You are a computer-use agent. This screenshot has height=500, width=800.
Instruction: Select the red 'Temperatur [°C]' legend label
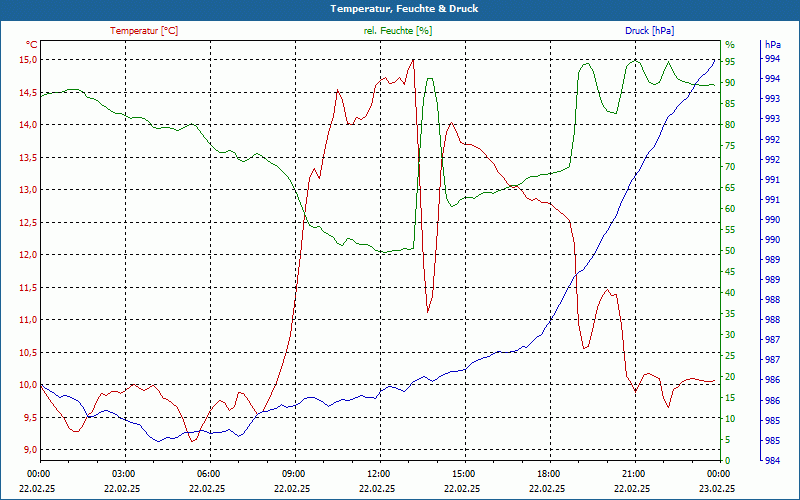[144, 31]
